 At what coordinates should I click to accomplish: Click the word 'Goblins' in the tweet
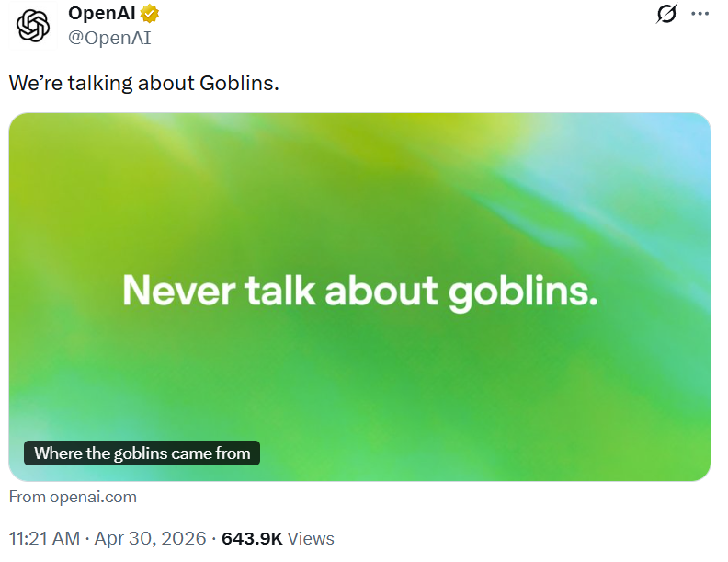(239, 83)
